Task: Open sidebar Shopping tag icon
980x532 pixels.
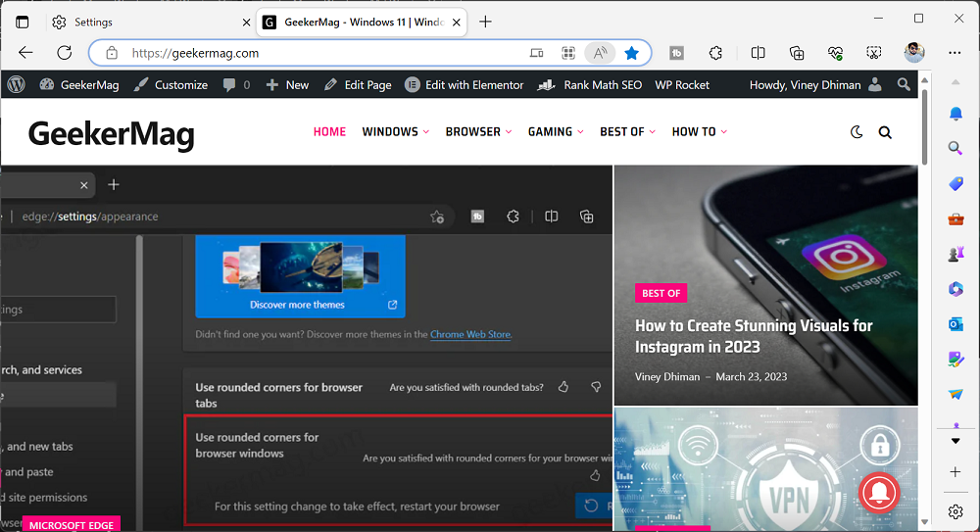Action: point(955,183)
